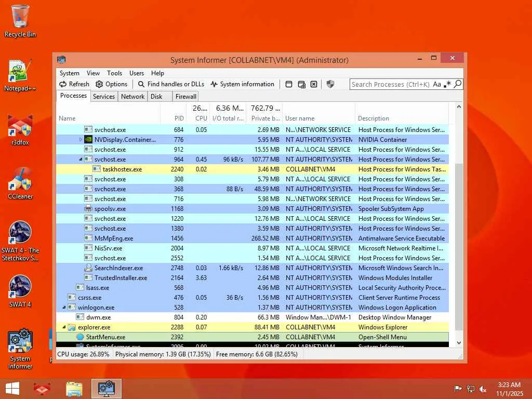Click the Find window toolbar icon
This screenshot has width=532, height=399.
click(x=289, y=84)
